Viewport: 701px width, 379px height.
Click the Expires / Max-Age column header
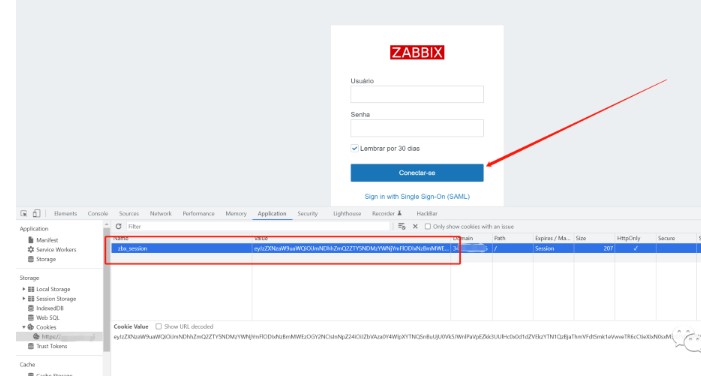[x=553, y=238]
